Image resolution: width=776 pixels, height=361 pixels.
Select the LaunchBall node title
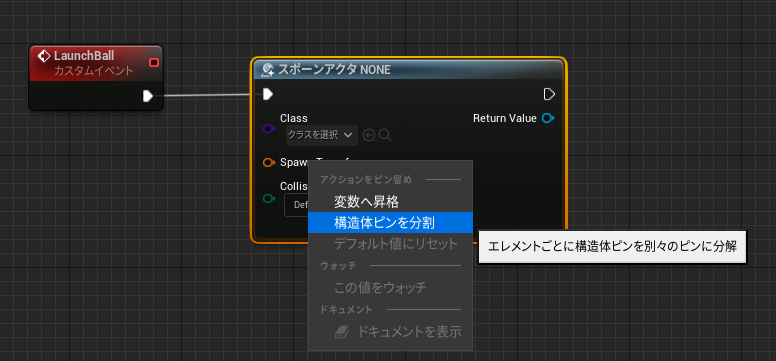click(84, 56)
